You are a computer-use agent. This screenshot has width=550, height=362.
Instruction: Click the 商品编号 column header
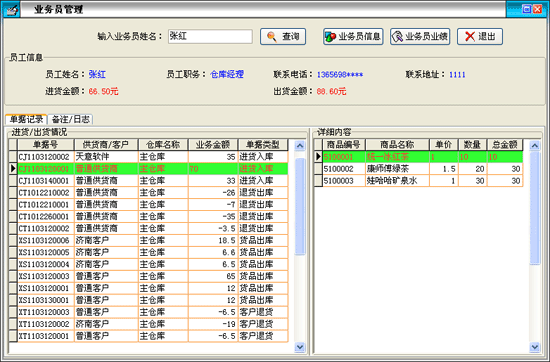click(x=344, y=145)
